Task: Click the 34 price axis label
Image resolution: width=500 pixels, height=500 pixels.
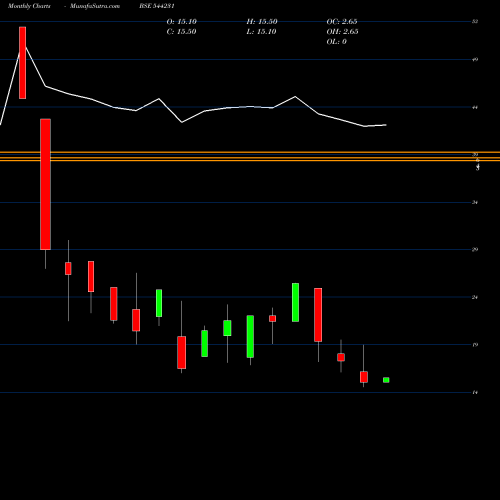Action: (x=475, y=202)
